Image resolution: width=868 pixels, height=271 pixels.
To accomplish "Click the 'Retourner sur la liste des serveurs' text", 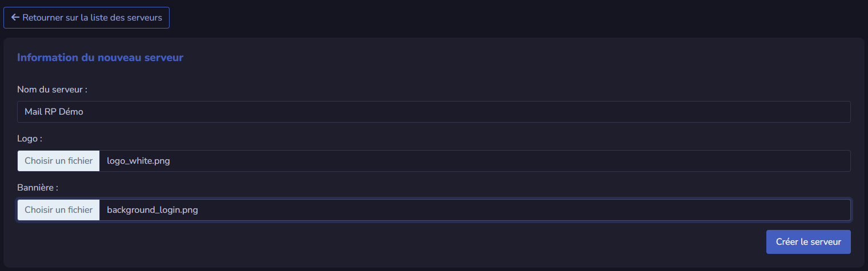I will 93,18.
